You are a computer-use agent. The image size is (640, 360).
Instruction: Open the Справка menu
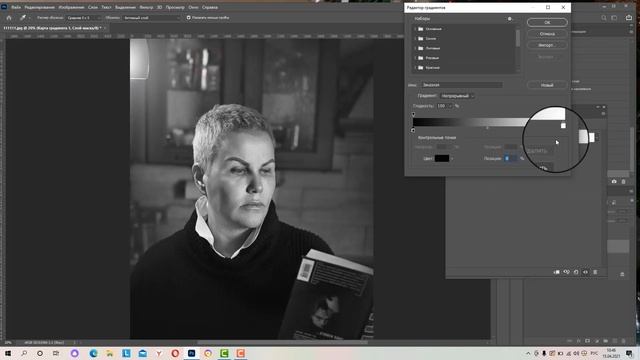(210, 7)
